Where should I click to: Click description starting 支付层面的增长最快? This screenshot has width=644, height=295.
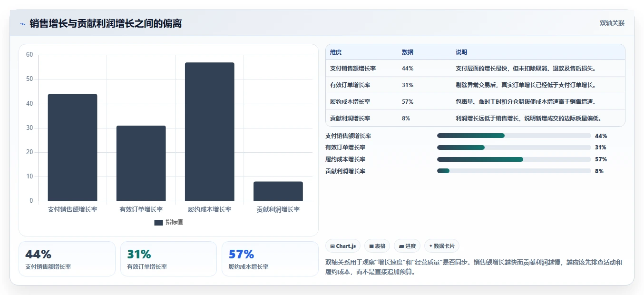coord(526,69)
